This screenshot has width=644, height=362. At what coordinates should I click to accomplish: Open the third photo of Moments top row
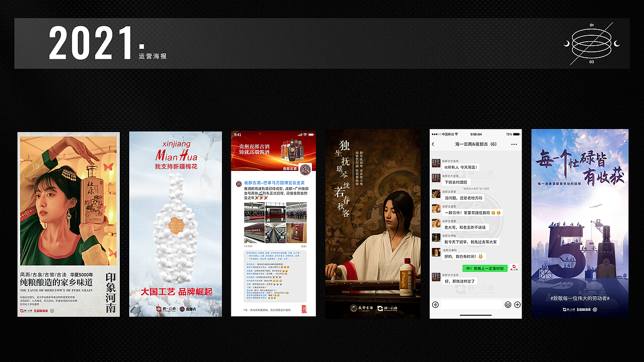coord(296,212)
